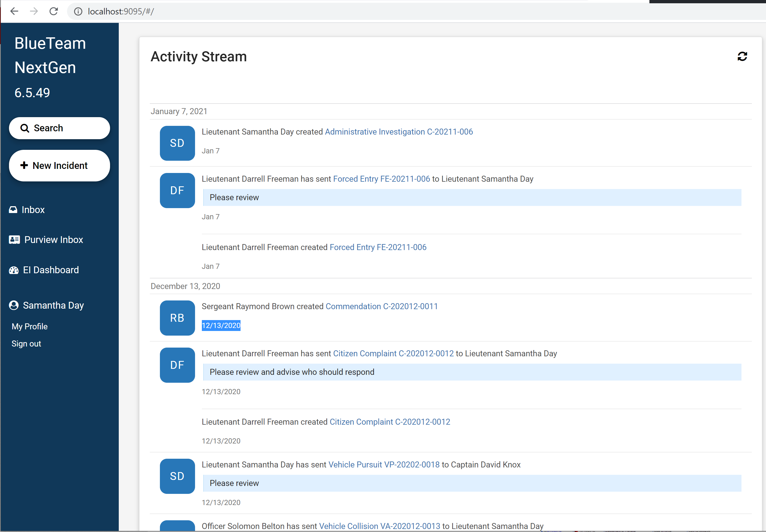Image resolution: width=766 pixels, height=532 pixels.
Task: Click the site info icon in address bar
Action: click(x=78, y=12)
